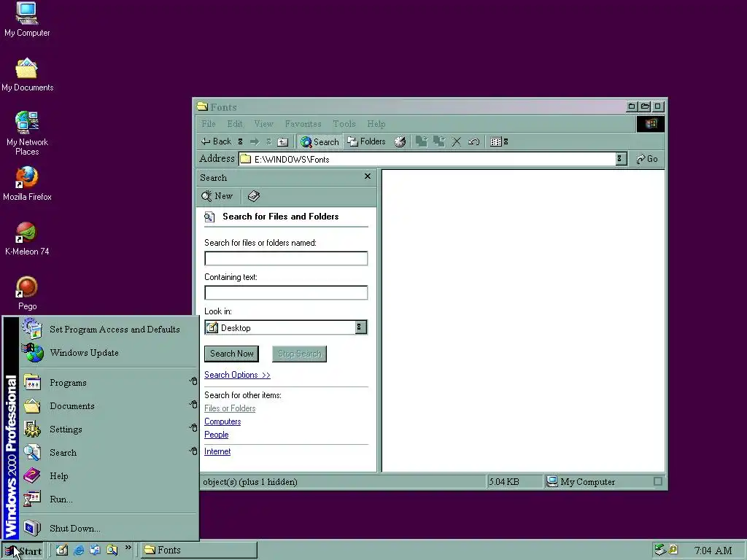This screenshot has height=560, width=747.
Task: Open the File menu
Action: pos(208,124)
